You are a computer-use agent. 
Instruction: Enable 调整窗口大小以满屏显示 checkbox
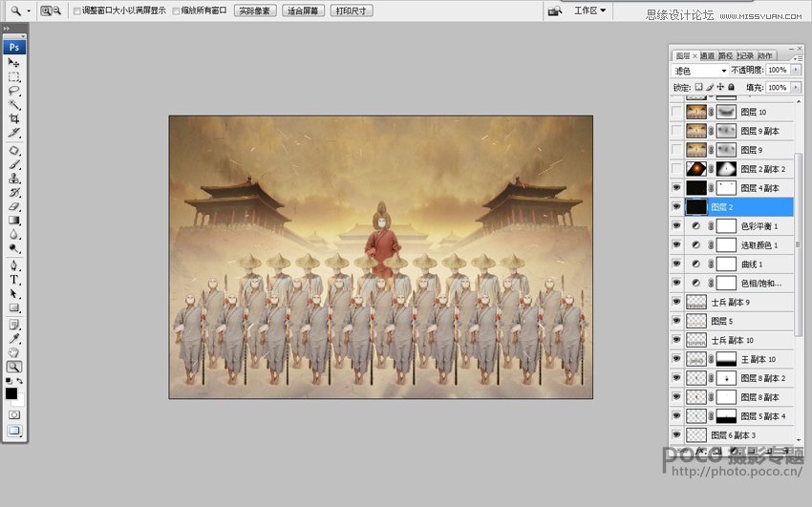(76, 11)
